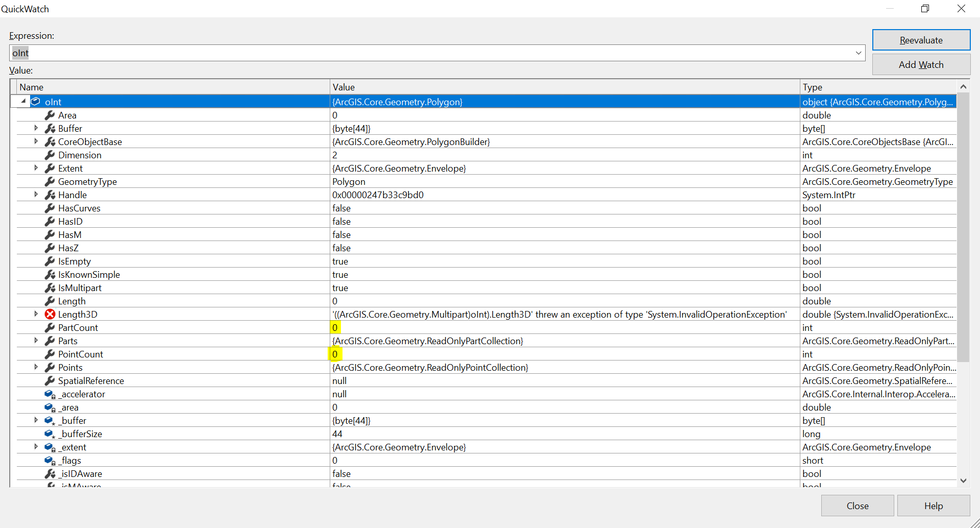This screenshot has height=528, width=980.
Task: Select the Handle address value
Action: [x=378, y=195]
